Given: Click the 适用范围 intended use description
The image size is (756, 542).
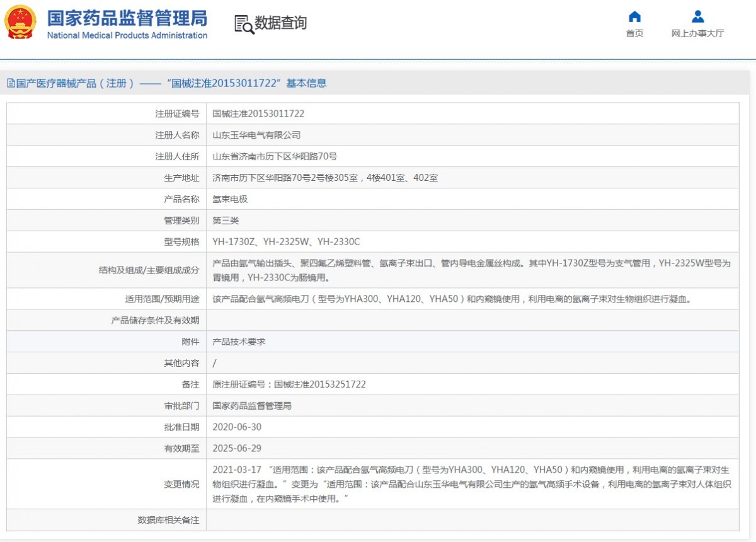Looking at the screenshot, I should [x=452, y=299].
